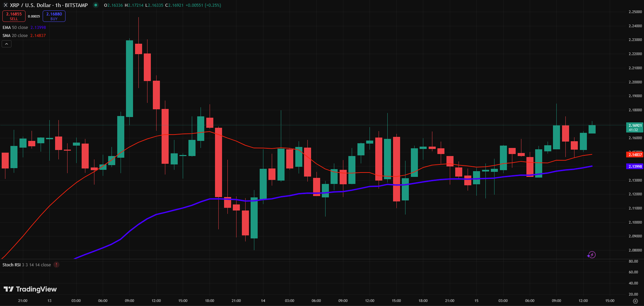Click the spread value 0.00025 between SELL and BUY

(34, 16)
